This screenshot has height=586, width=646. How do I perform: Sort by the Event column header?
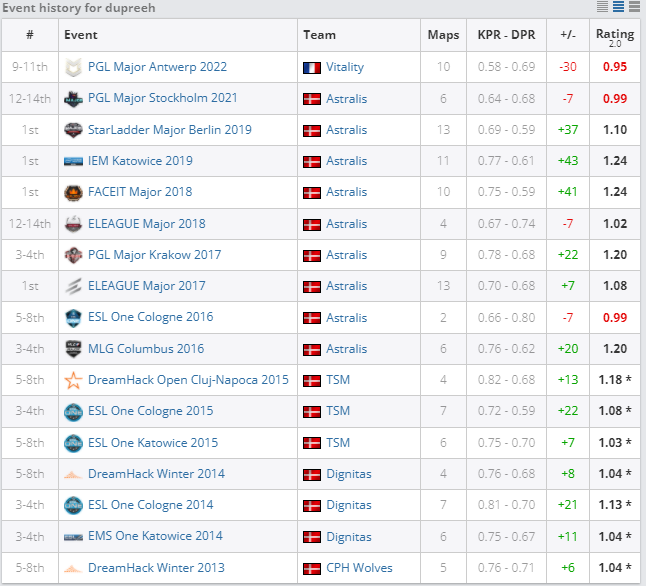(81, 35)
